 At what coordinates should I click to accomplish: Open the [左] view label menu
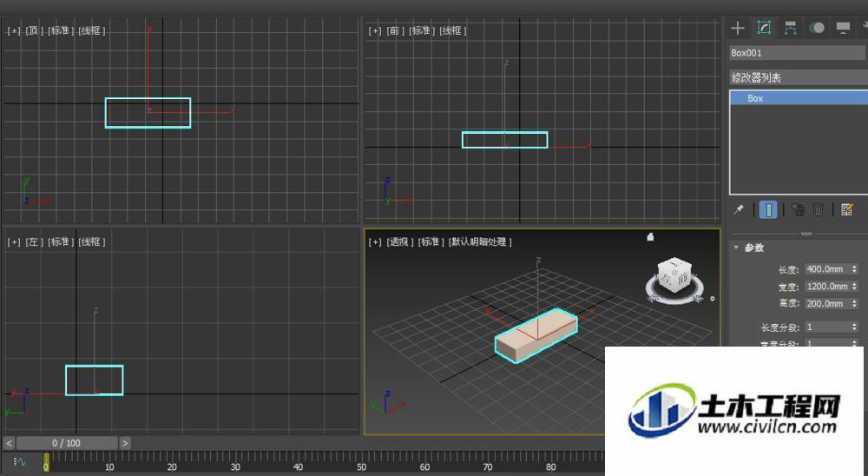point(34,241)
